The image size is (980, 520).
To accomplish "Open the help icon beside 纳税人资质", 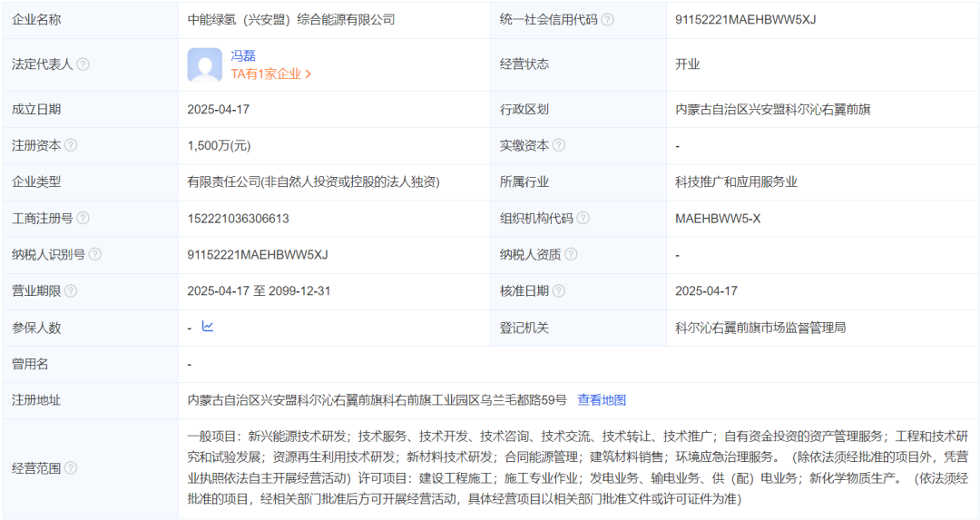I will [x=571, y=254].
